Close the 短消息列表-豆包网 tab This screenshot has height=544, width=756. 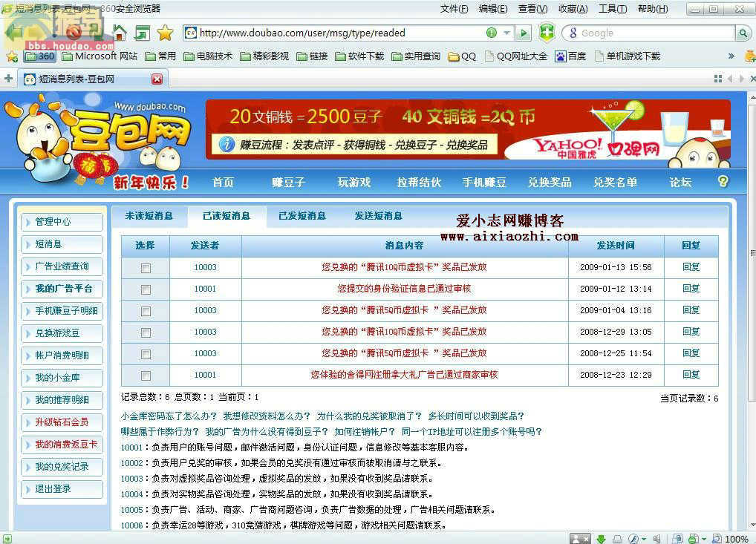(x=157, y=79)
